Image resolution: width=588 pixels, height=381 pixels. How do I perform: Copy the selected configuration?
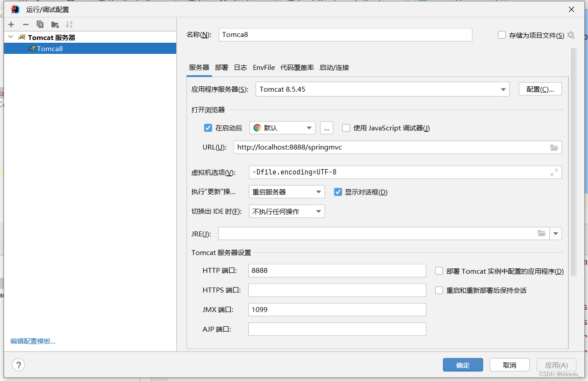pyautogui.click(x=40, y=24)
